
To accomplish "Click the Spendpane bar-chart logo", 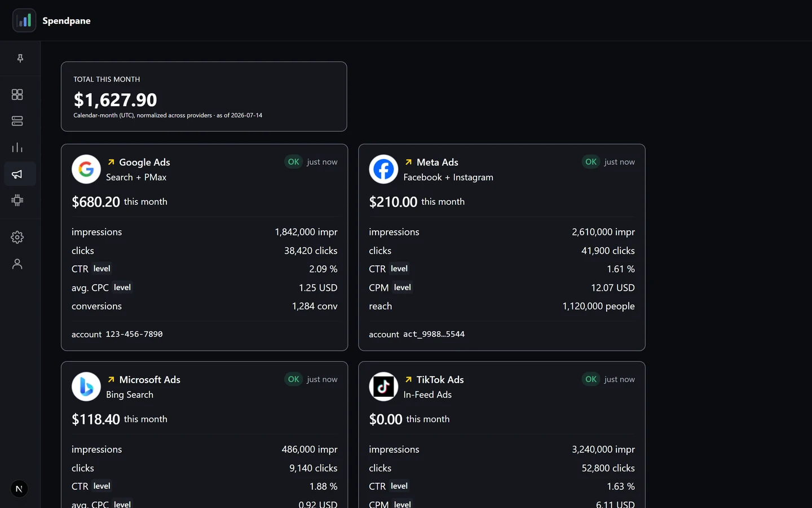I will pos(24,20).
